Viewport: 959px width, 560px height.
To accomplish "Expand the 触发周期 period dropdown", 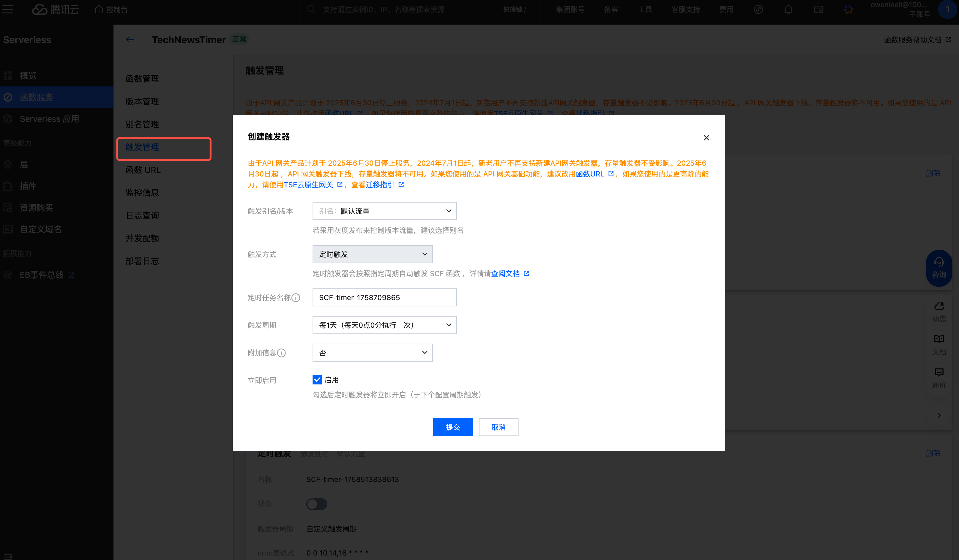I will [x=384, y=325].
